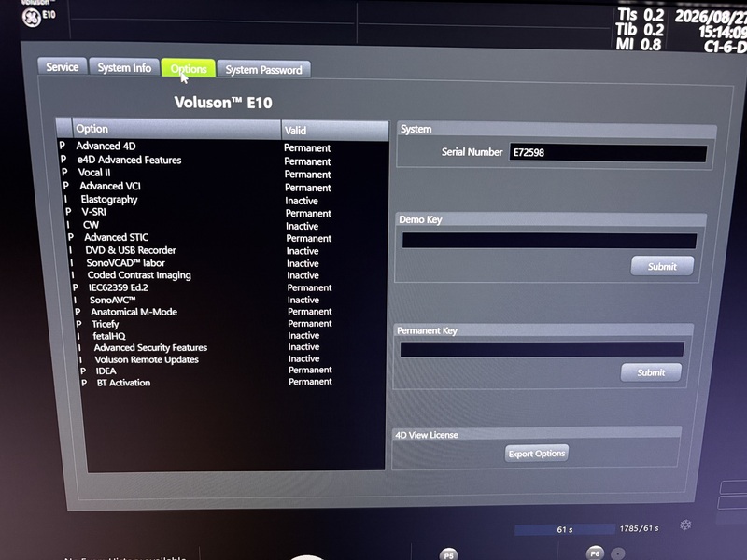Select the Coded Contrast Imaging row
This screenshot has width=747, height=560.
pyautogui.click(x=228, y=275)
